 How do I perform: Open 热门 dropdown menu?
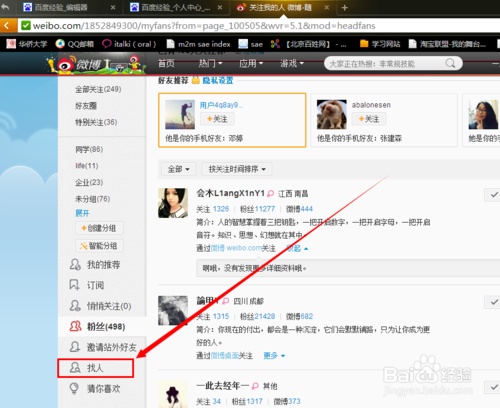tap(210, 63)
